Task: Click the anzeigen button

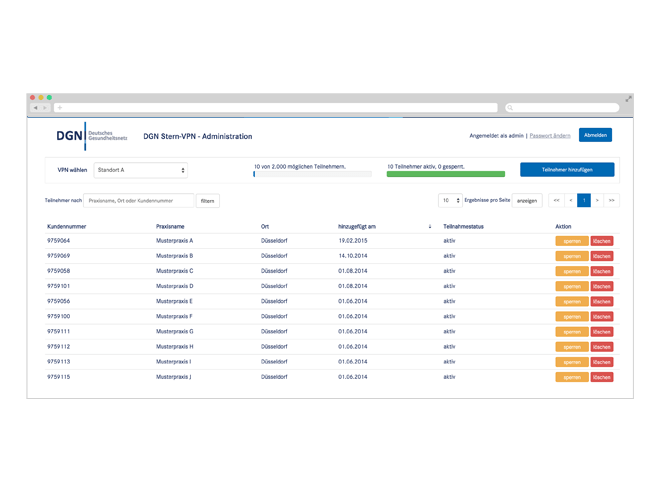Action: coord(527,201)
